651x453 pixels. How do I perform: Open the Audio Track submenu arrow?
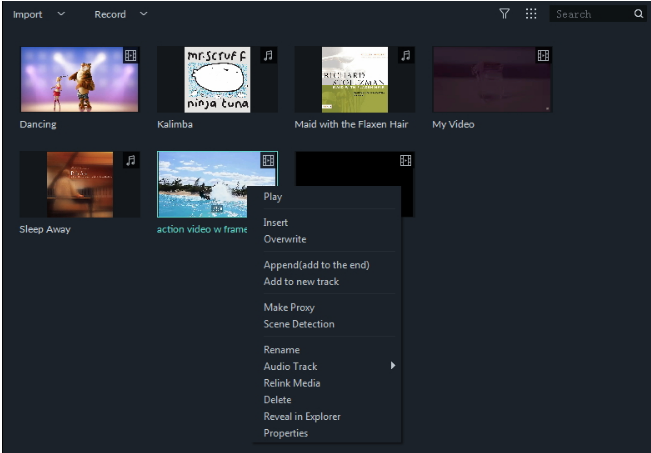[x=392, y=365]
